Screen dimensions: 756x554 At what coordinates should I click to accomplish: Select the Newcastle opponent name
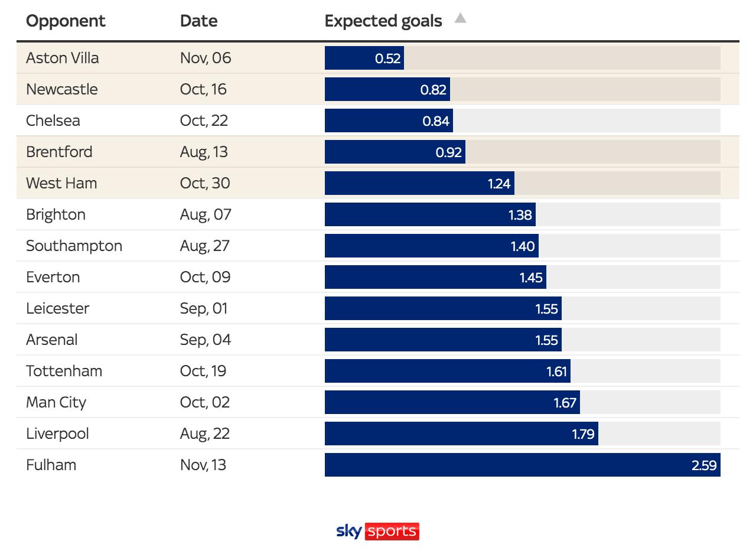62,89
